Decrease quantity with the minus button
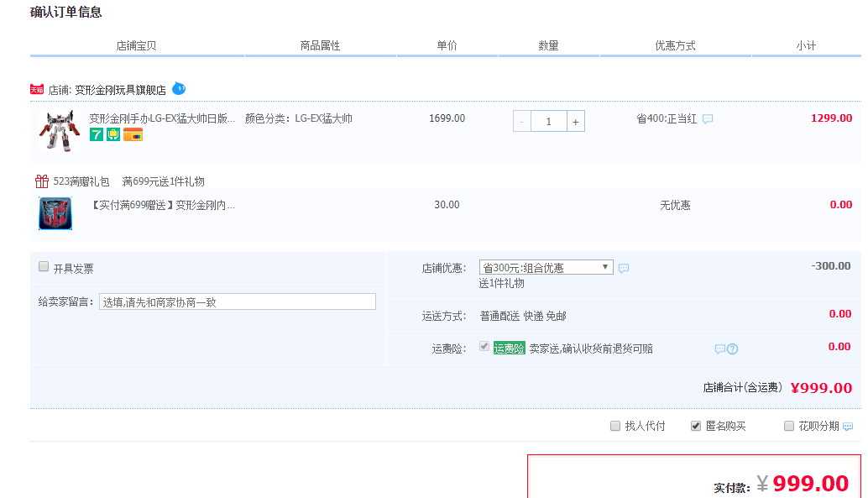Screen dimensions: 868x498 click(x=522, y=121)
